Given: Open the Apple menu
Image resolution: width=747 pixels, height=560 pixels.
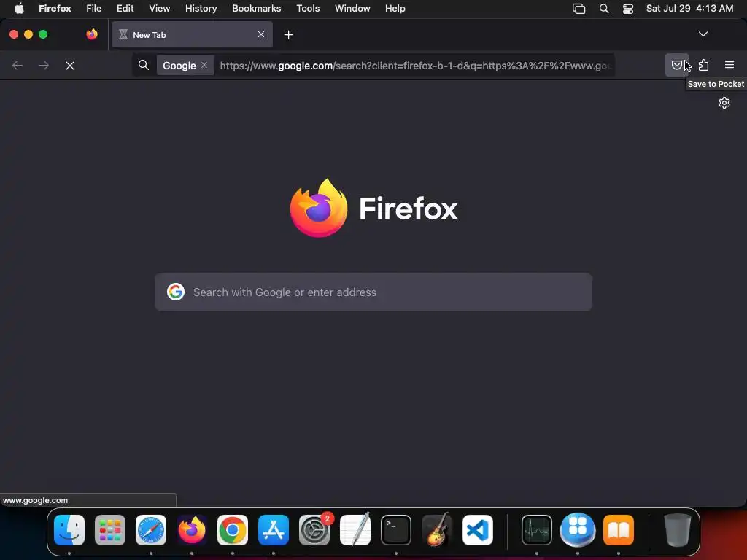Looking at the screenshot, I should coord(19,9).
